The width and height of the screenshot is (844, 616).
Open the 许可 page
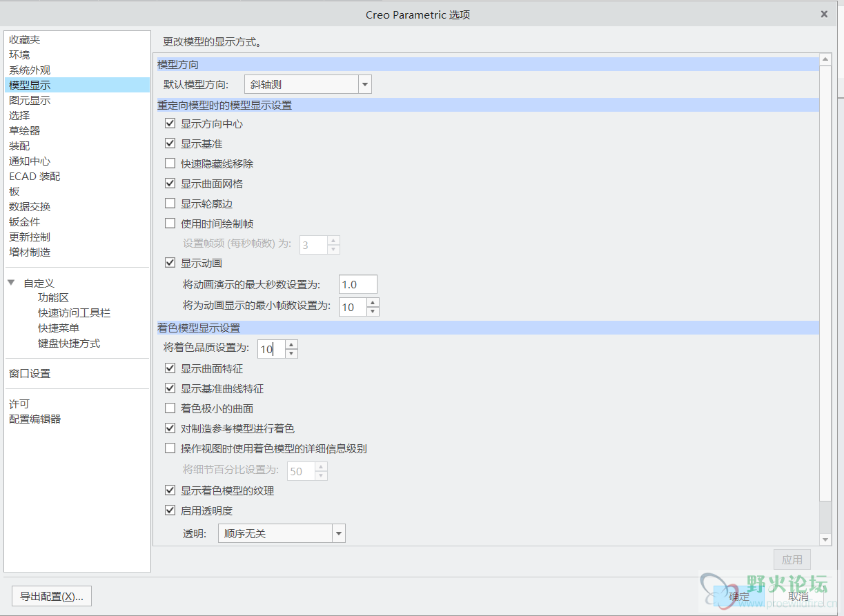(x=19, y=404)
